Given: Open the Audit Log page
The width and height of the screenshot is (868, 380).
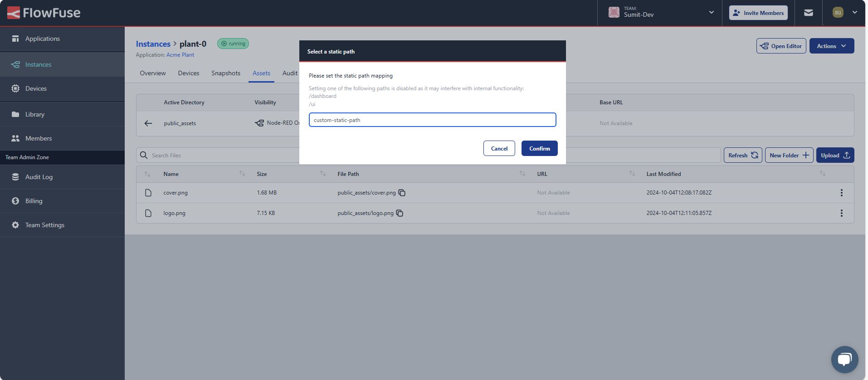Looking at the screenshot, I should click(62, 177).
